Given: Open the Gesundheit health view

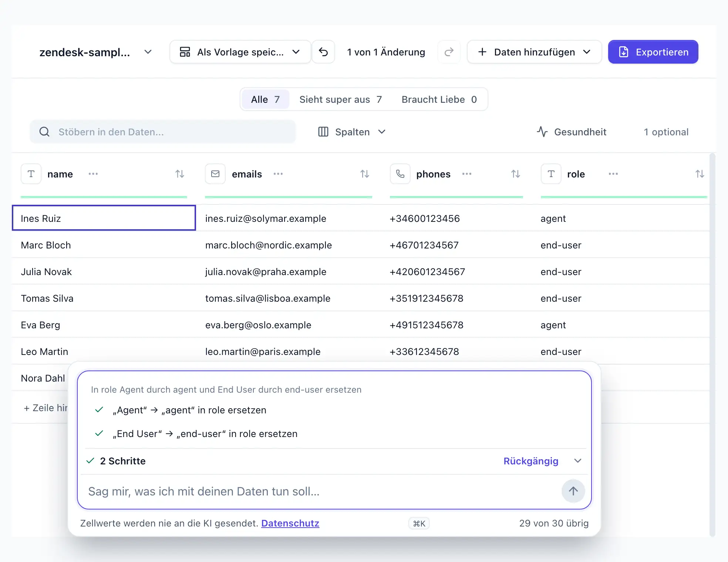Looking at the screenshot, I should 572,132.
